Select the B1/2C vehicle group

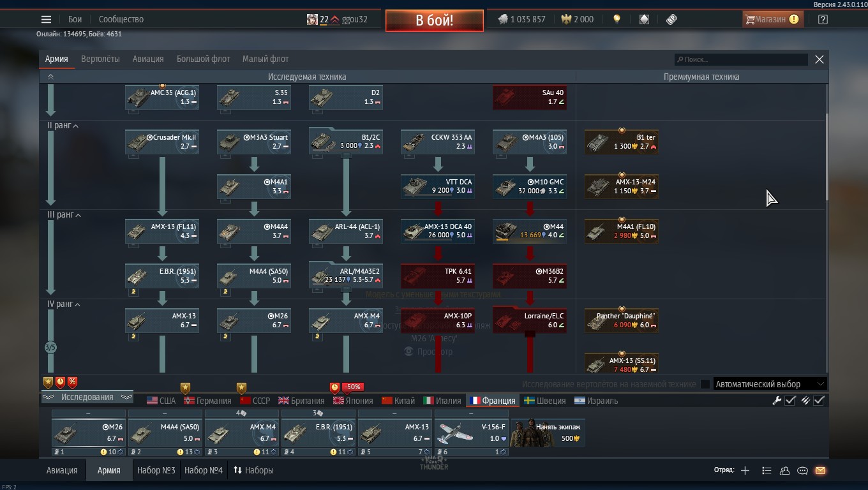346,141
